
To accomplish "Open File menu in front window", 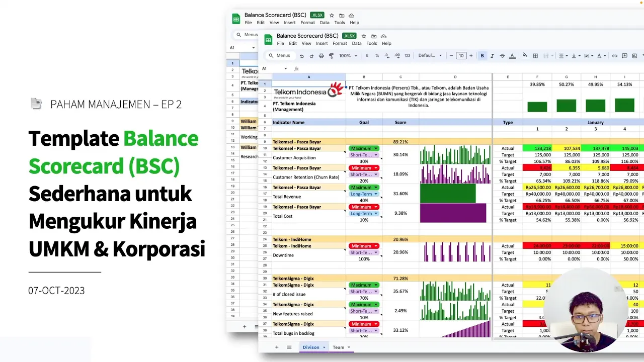I will click(x=280, y=44).
